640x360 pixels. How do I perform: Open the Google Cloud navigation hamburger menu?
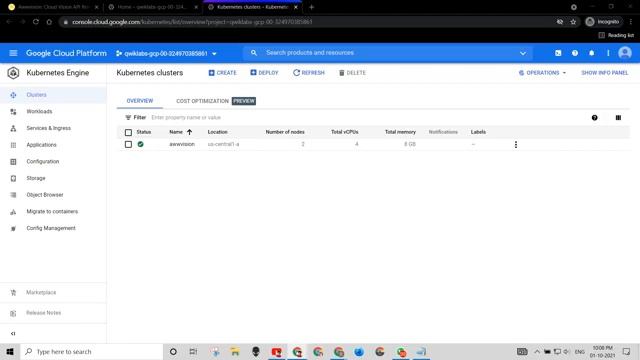pyautogui.click(x=13, y=53)
